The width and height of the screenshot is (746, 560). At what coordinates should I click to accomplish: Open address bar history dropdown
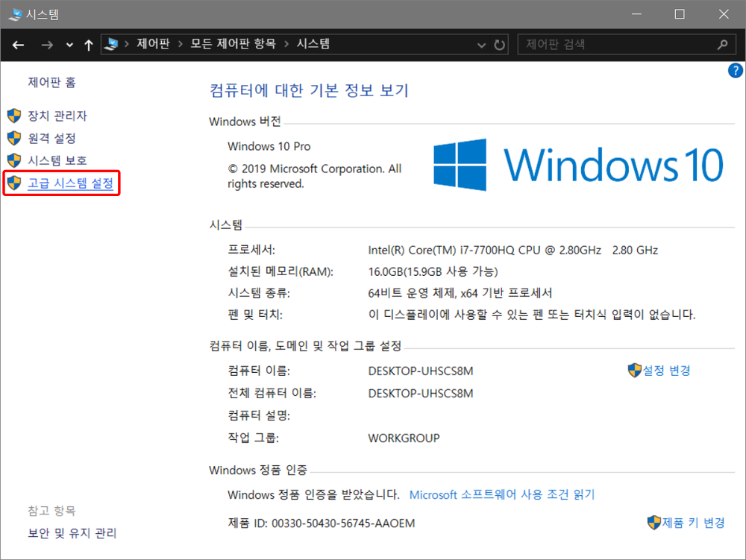point(481,45)
